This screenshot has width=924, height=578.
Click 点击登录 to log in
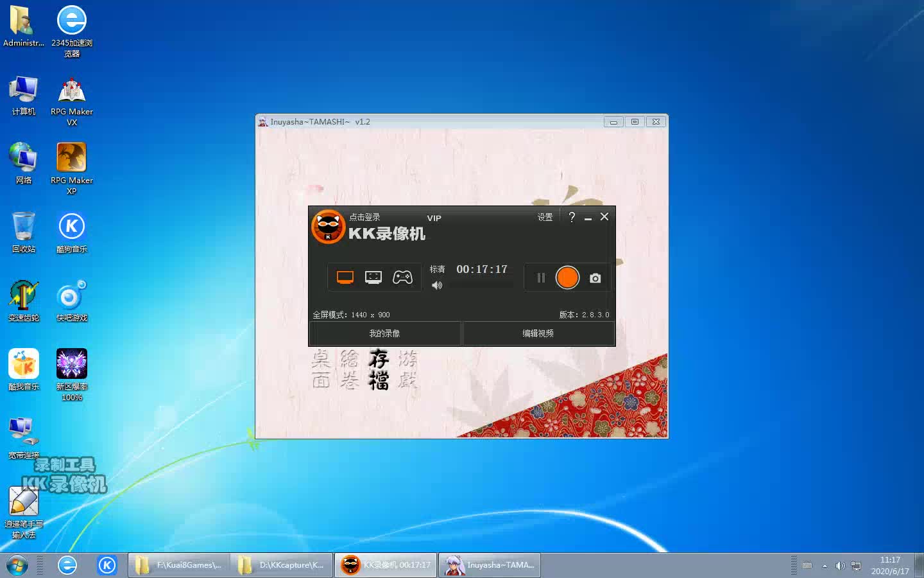coord(364,217)
